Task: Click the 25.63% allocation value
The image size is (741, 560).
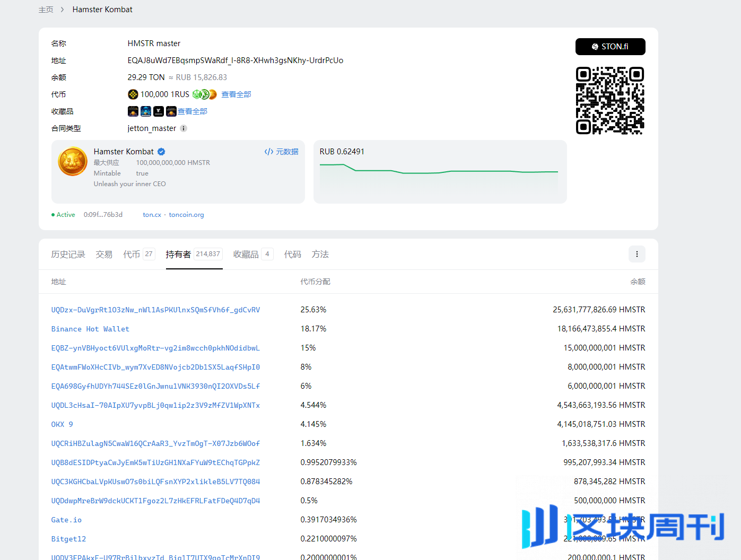Action: [x=313, y=310]
